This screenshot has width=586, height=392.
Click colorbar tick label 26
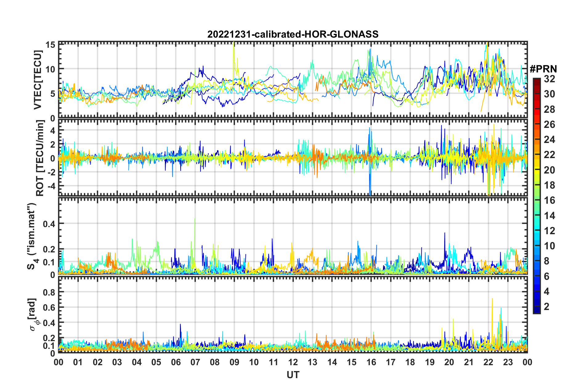549,125
